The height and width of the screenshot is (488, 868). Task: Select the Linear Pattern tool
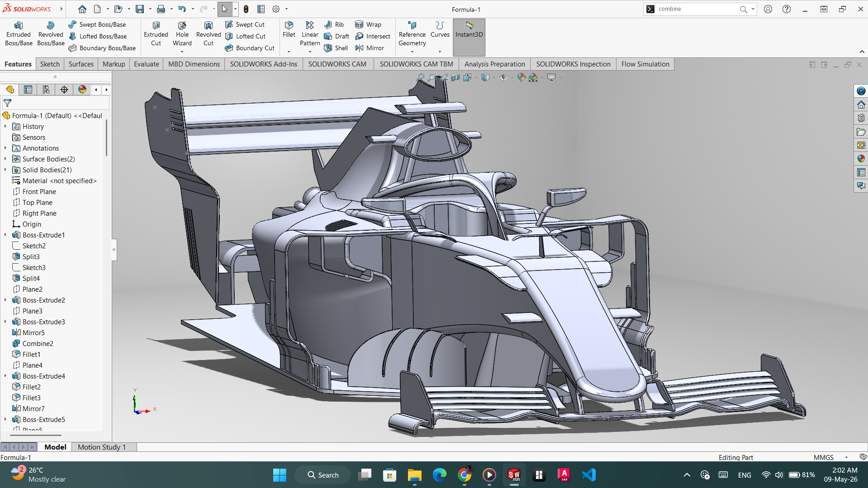coord(310,34)
